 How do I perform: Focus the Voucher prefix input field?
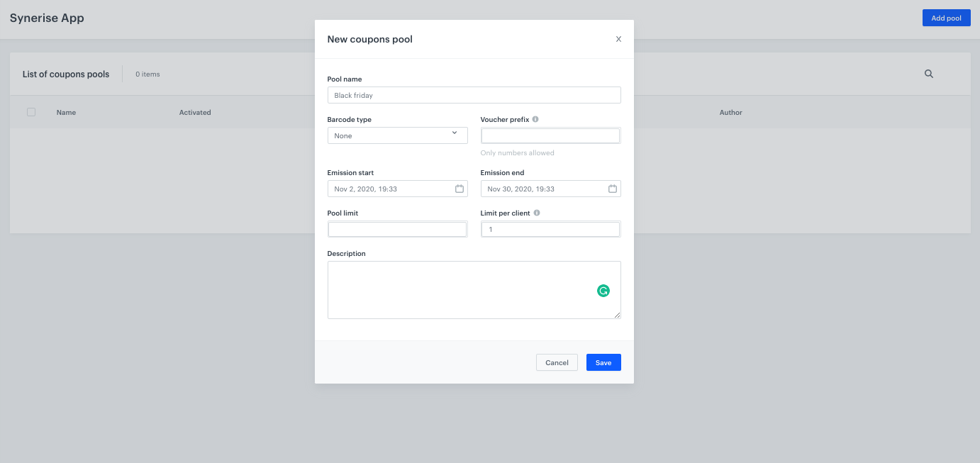(550, 135)
